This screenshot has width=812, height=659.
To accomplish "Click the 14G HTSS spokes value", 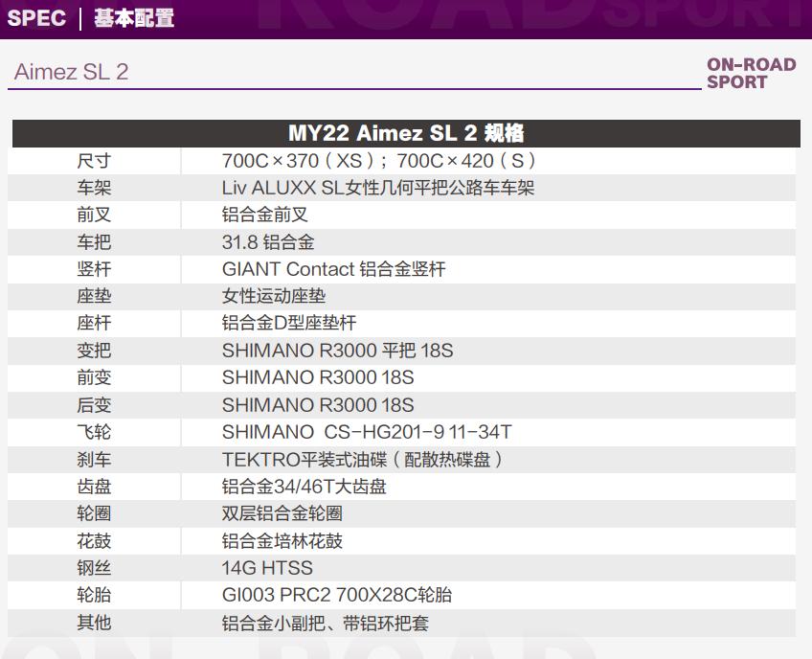I will tap(267, 568).
